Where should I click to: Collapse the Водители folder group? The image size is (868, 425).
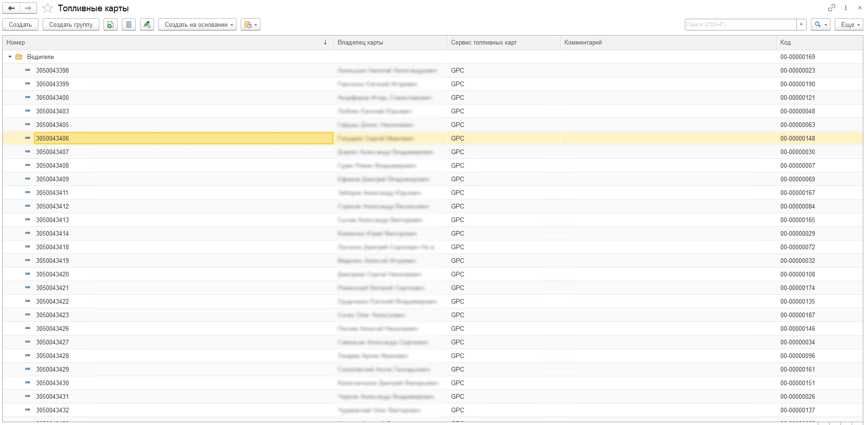point(10,57)
